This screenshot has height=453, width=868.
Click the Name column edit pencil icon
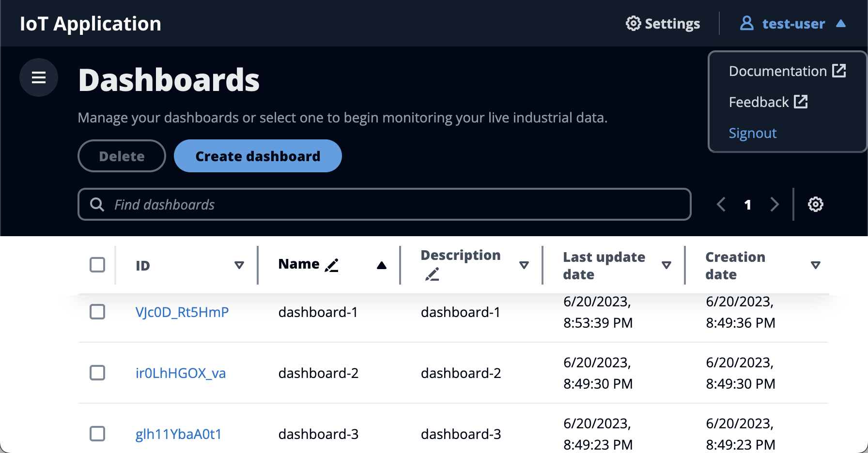332,265
